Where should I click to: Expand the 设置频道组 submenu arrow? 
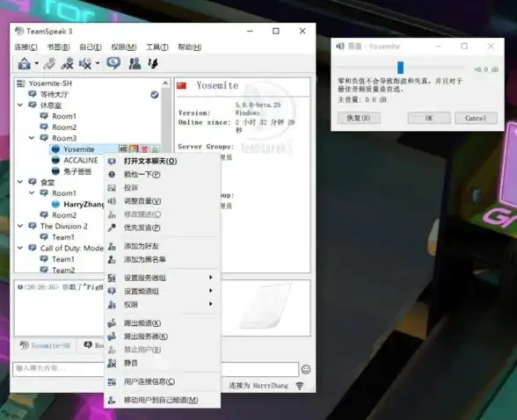point(211,291)
